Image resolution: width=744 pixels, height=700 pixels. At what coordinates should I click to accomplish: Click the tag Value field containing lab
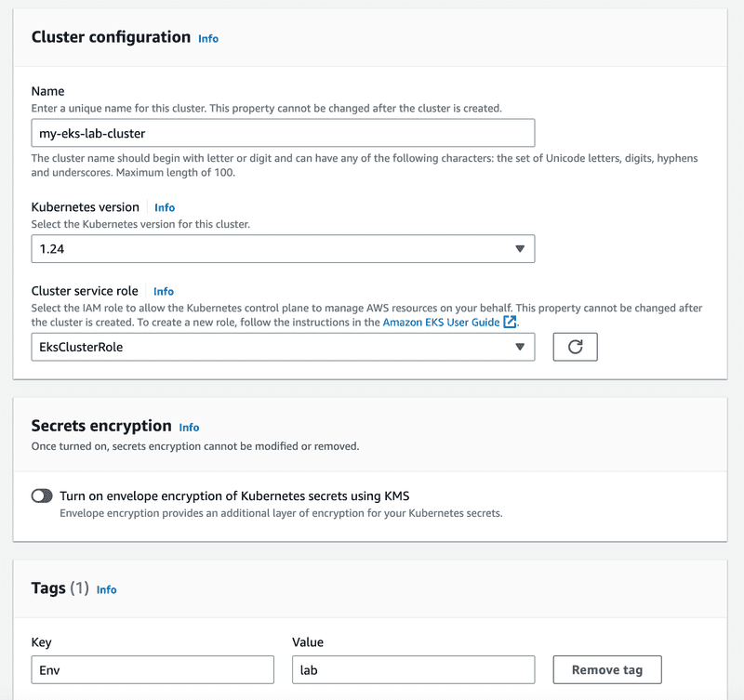coord(413,669)
